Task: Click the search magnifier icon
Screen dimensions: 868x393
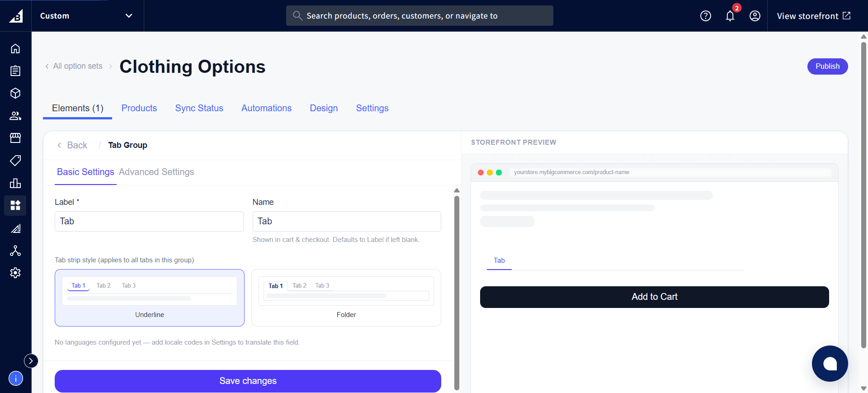Action: pos(297,16)
